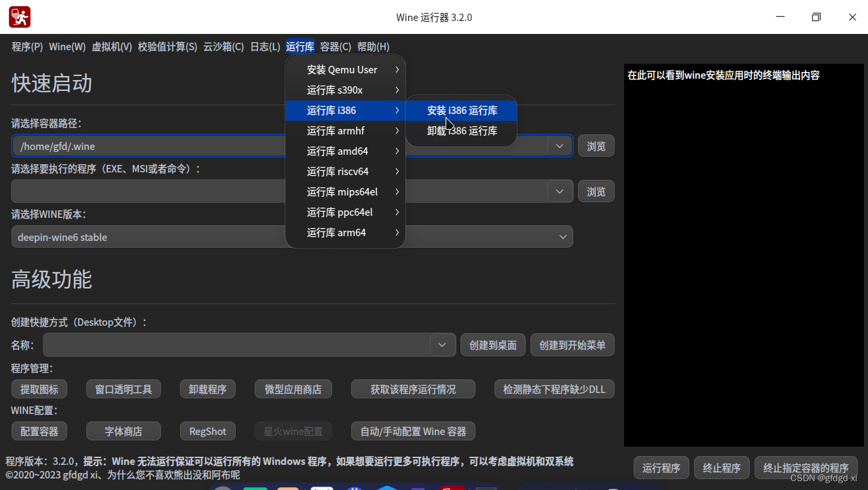This screenshot has width=868, height=490.
Task: Click 自动/手动配置 Wine 容器 button
Action: point(413,431)
